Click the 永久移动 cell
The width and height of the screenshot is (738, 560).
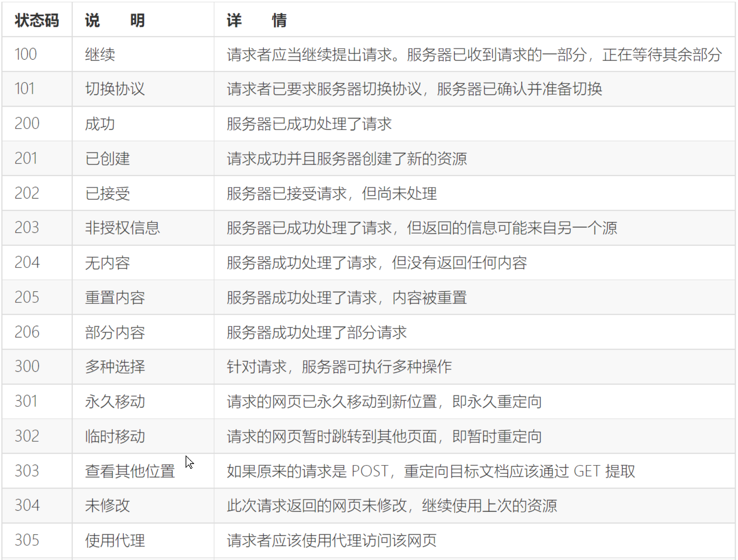click(x=115, y=402)
